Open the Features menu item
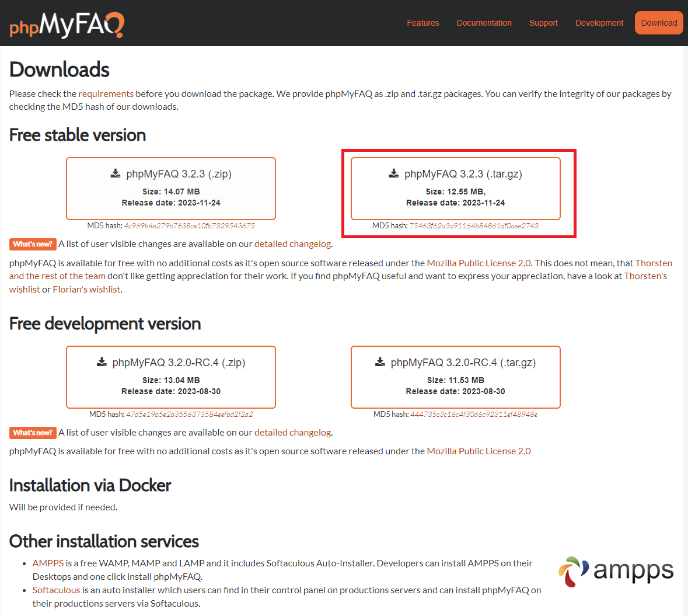This screenshot has width=688, height=616. (422, 23)
